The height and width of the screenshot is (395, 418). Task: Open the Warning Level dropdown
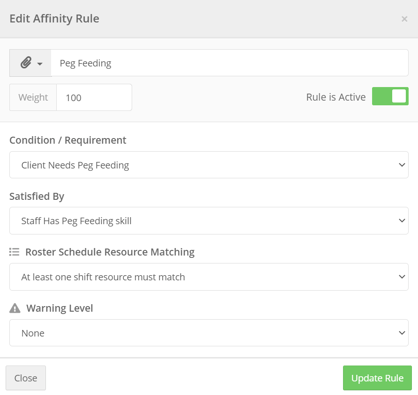(209, 333)
